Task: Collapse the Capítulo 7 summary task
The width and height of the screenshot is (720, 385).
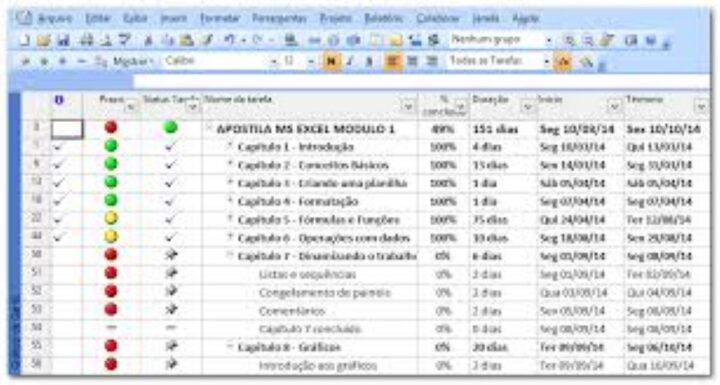Action: click(x=230, y=255)
